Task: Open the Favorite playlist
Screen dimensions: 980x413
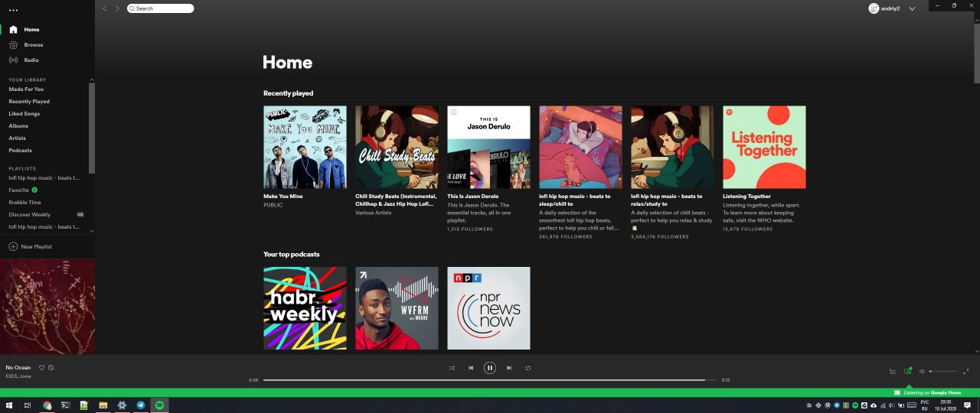Action: tap(19, 190)
